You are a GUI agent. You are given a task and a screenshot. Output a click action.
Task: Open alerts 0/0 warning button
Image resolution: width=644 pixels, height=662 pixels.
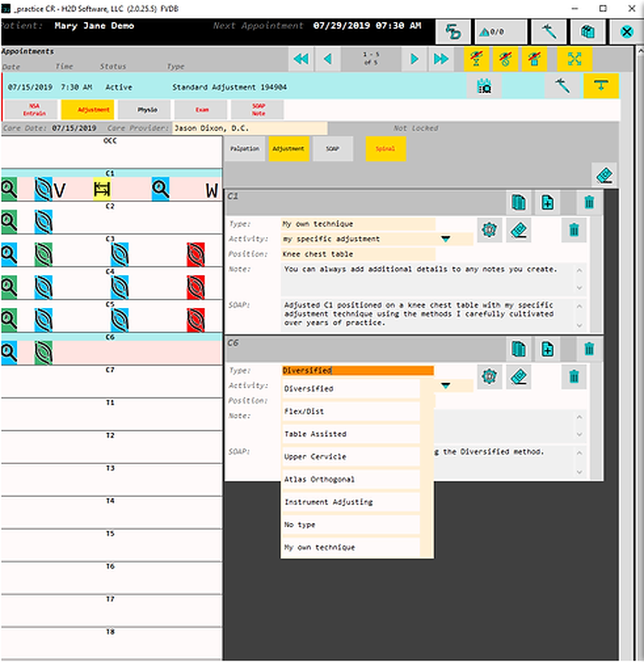500,32
